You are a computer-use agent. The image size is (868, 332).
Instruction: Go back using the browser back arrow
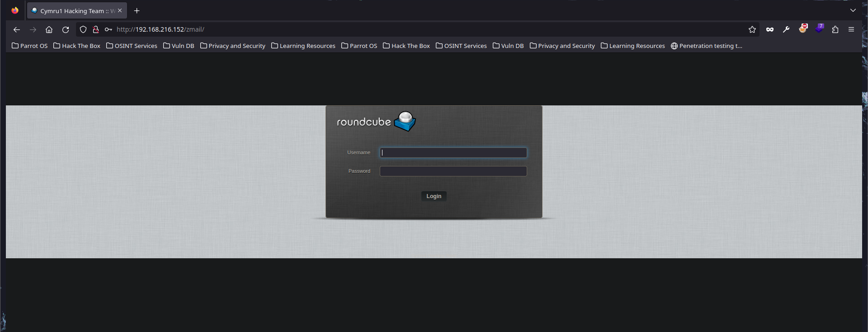17,29
